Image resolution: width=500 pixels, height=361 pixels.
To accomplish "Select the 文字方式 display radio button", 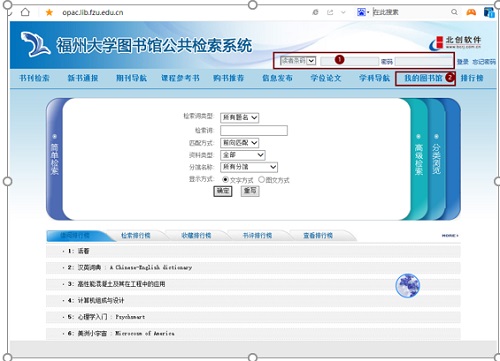I will click(x=225, y=180).
